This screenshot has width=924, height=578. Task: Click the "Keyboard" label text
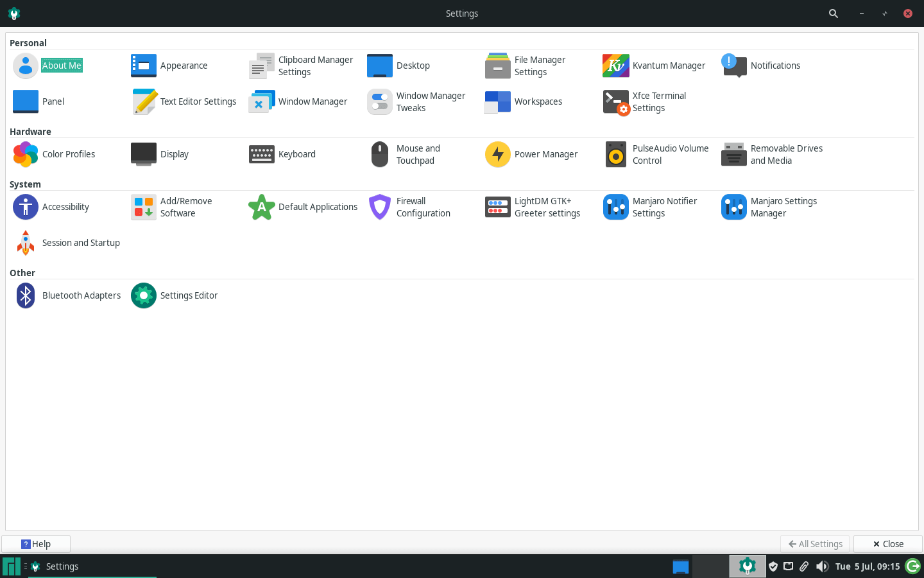(x=297, y=154)
